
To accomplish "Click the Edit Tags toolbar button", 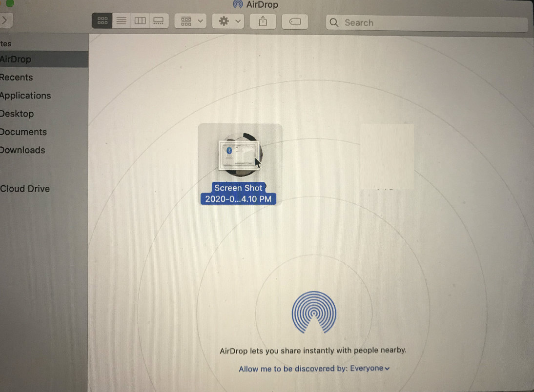I will [x=295, y=22].
